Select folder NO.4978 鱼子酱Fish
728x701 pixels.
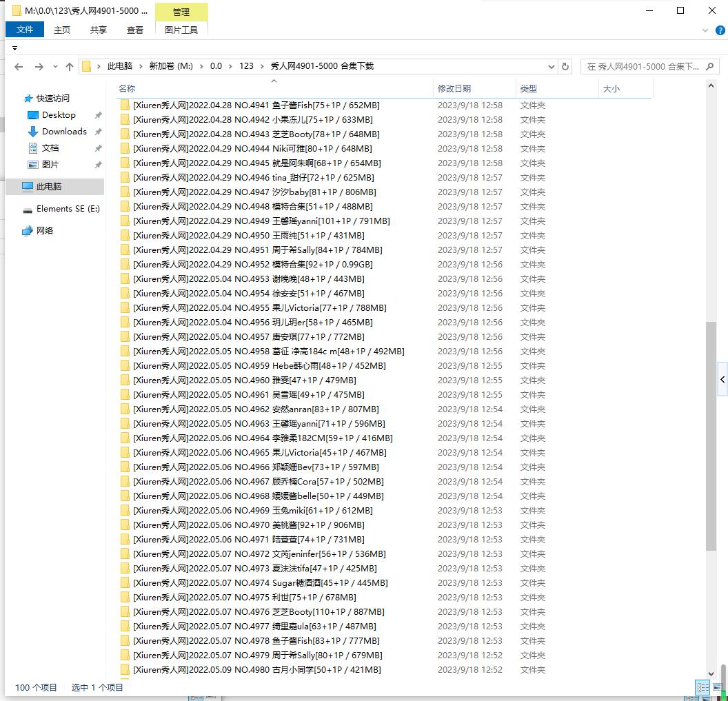[256, 640]
